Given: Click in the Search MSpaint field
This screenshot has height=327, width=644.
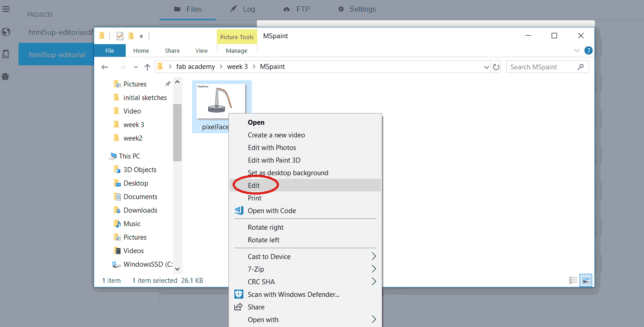Looking at the screenshot, I should tap(547, 67).
